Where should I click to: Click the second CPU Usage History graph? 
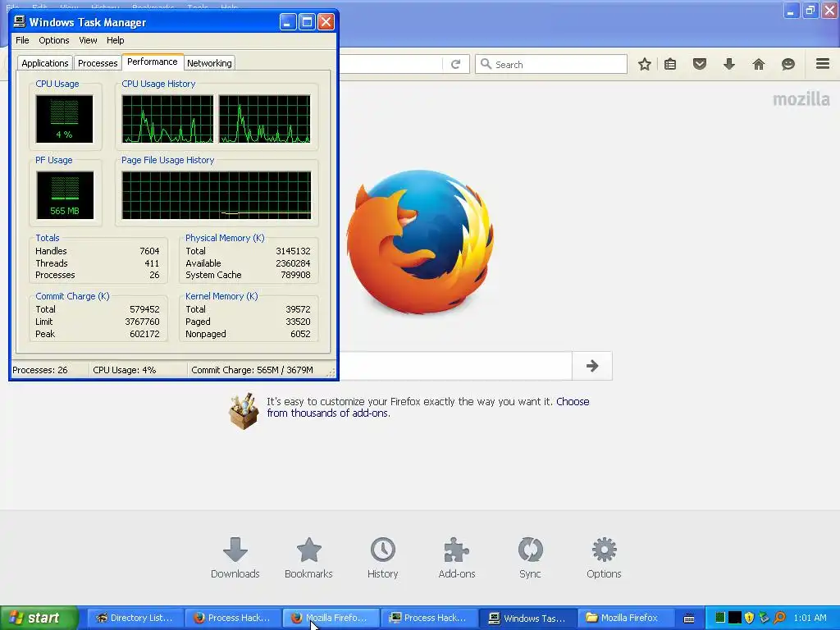265,119
